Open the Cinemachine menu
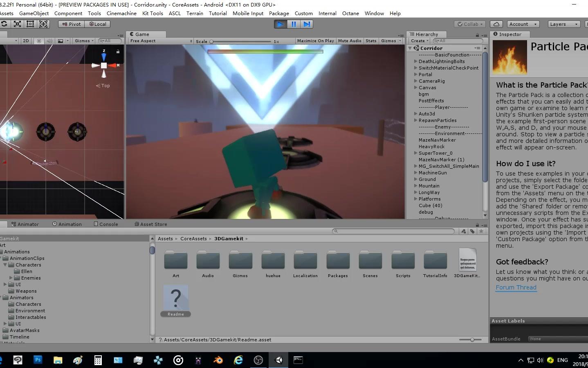Screen dimensions: 588x368 pyautogui.click(x=121, y=14)
